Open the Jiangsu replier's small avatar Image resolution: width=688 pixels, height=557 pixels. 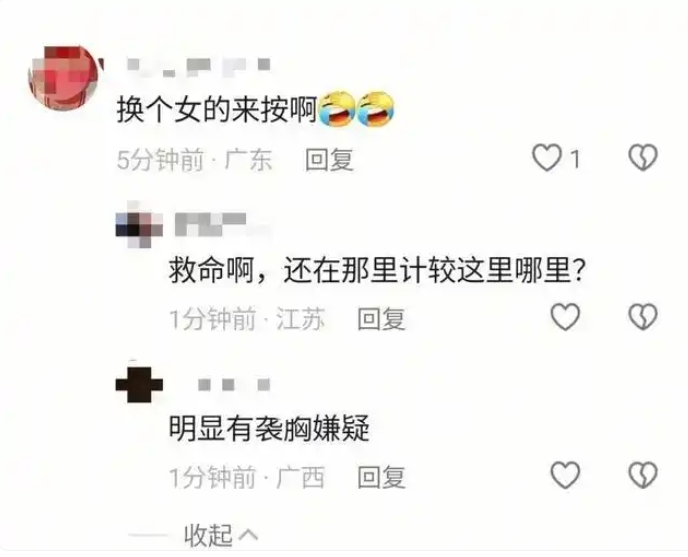139,225
